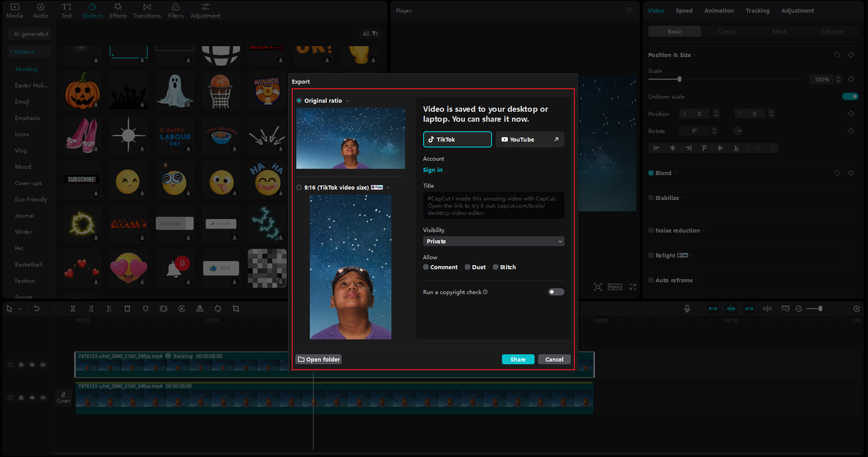Uncheck the Blend checkbox
The image size is (868, 457).
651,173
